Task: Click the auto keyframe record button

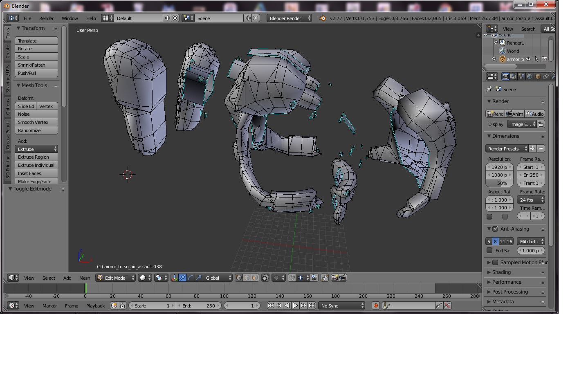Action: click(375, 306)
